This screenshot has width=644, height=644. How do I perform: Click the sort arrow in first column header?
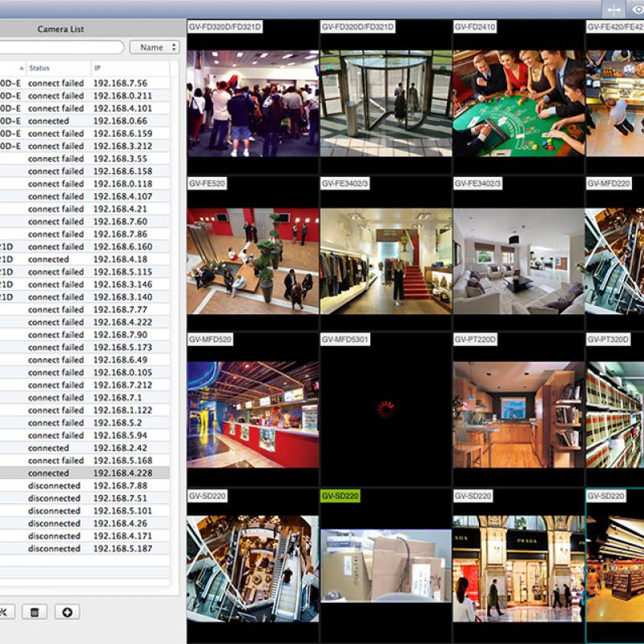[x=18, y=68]
